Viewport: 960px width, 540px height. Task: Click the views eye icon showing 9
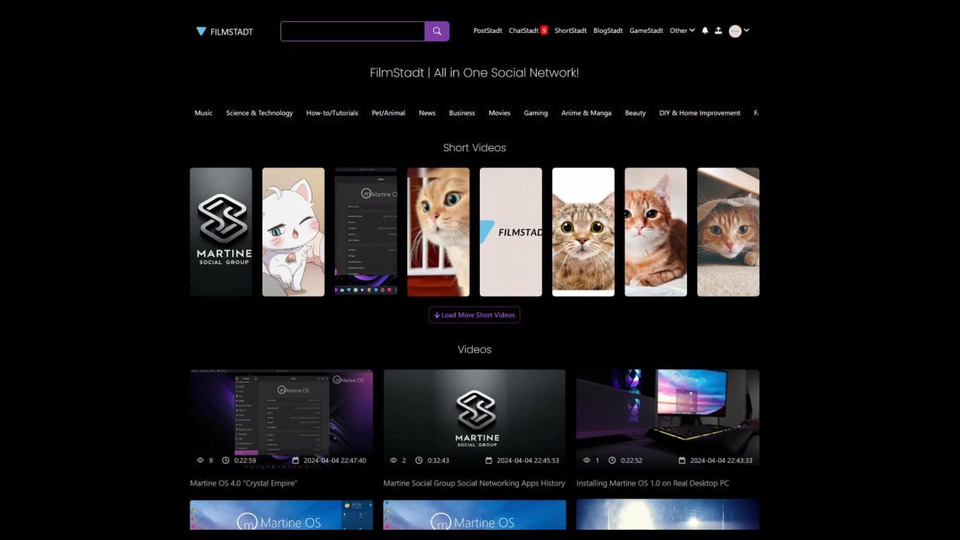pyautogui.click(x=200, y=460)
